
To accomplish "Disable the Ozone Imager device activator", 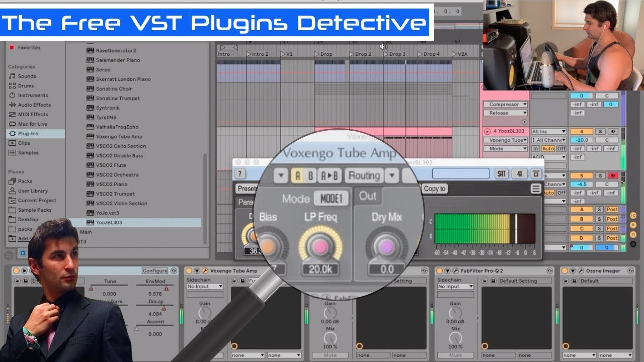I will coord(565,271).
